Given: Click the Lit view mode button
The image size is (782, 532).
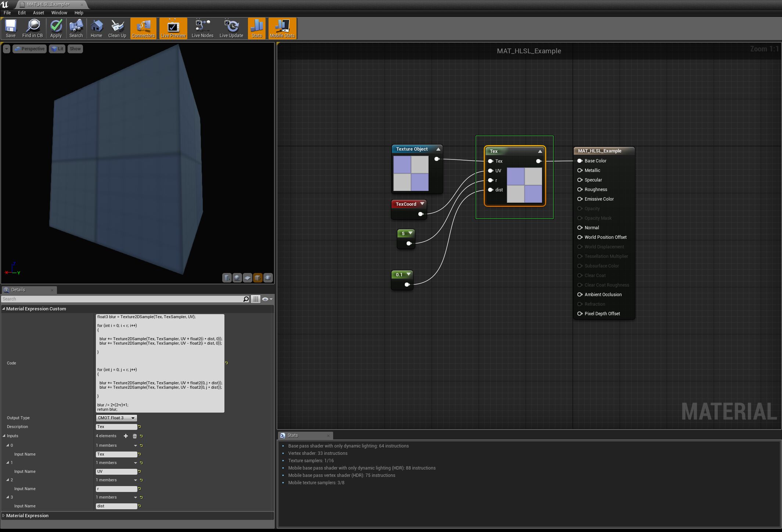Looking at the screenshot, I should [57, 49].
